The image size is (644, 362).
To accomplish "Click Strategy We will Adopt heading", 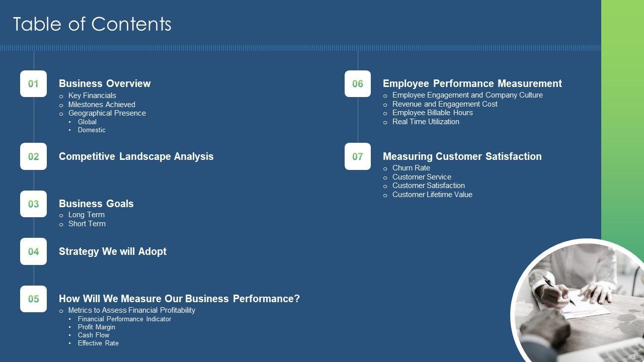I will coord(113,251).
